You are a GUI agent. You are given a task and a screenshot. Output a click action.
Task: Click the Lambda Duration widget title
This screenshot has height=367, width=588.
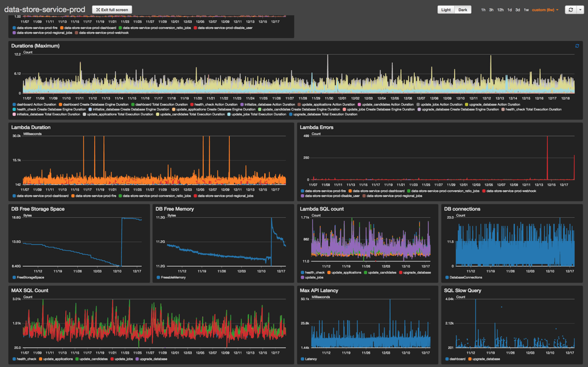click(31, 127)
